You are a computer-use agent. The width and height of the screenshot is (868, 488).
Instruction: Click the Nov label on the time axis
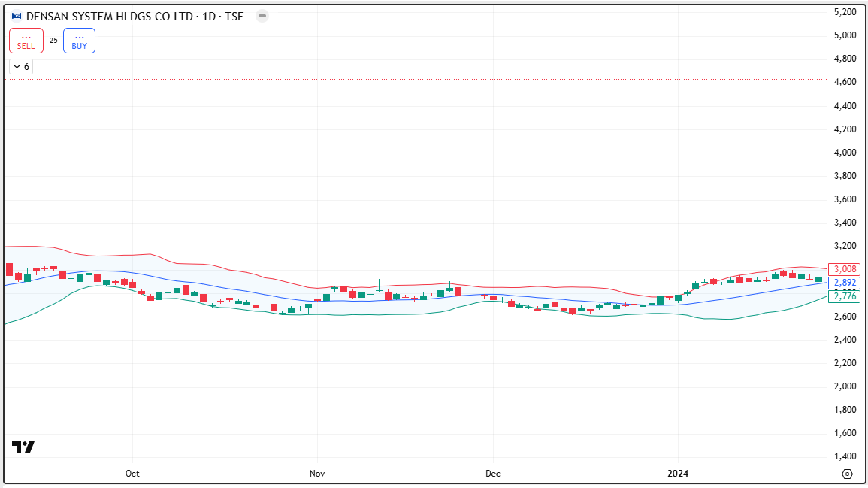pyautogui.click(x=317, y=474)
